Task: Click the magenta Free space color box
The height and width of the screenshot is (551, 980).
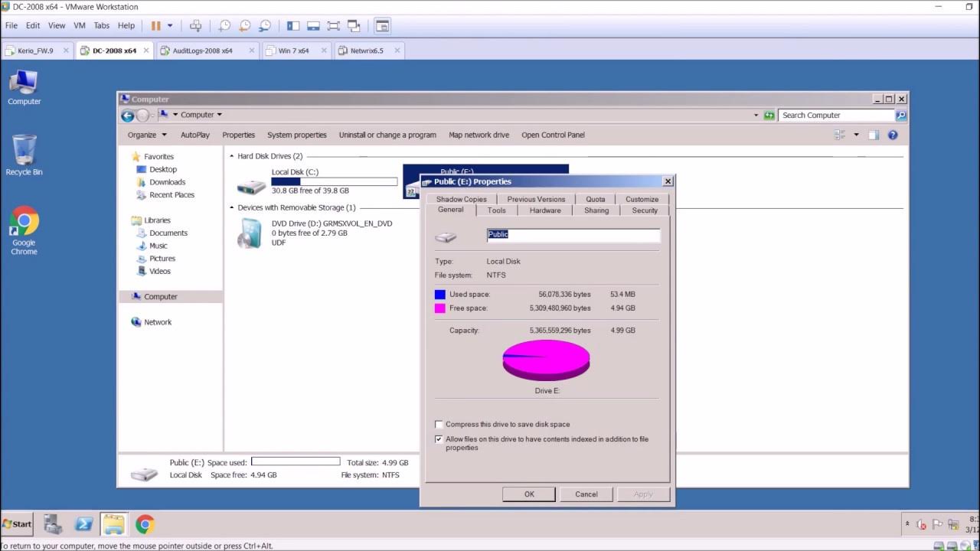Action: [440, 308]
